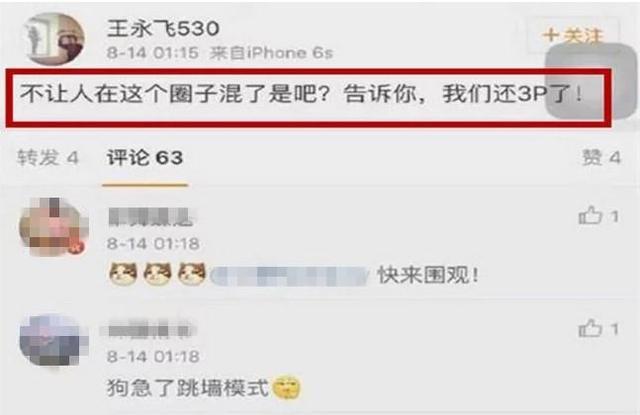This screenshot has width=640, height=415.
Task: Switch to the 转发 4 tab
Action: click(x=47, y=158)
